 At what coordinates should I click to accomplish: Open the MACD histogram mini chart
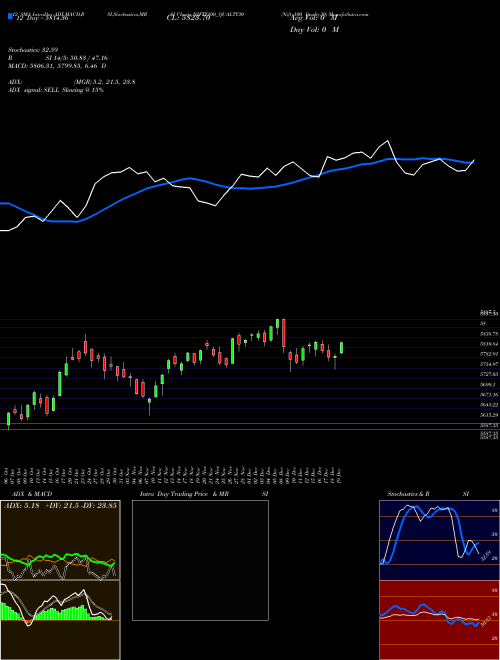click(60, 620)
